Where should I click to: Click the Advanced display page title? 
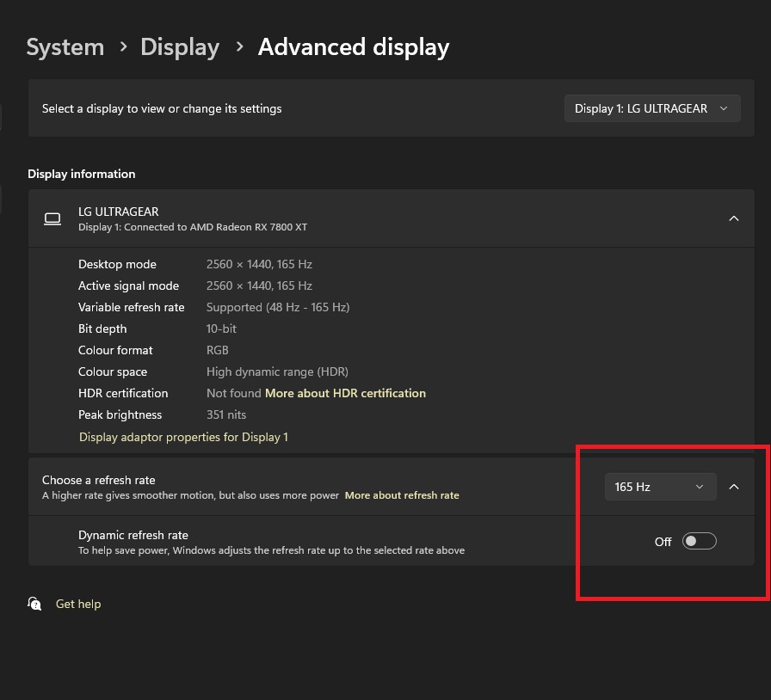coord(354,46)
